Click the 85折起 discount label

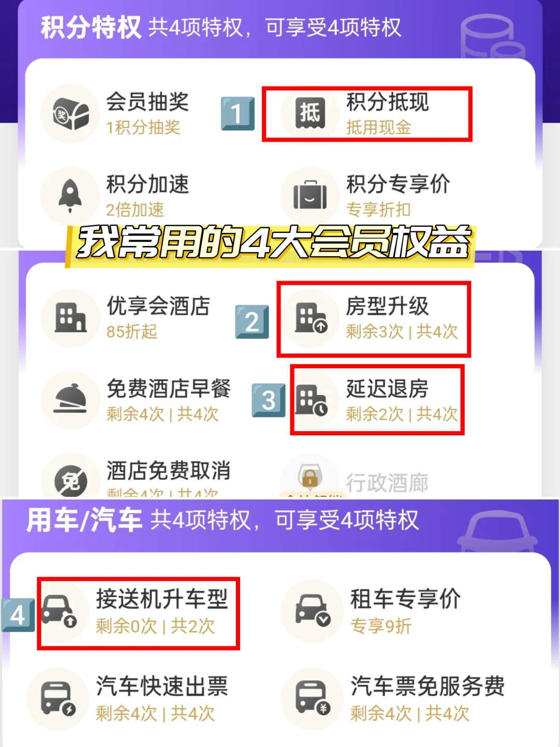(x=132, y=332)
